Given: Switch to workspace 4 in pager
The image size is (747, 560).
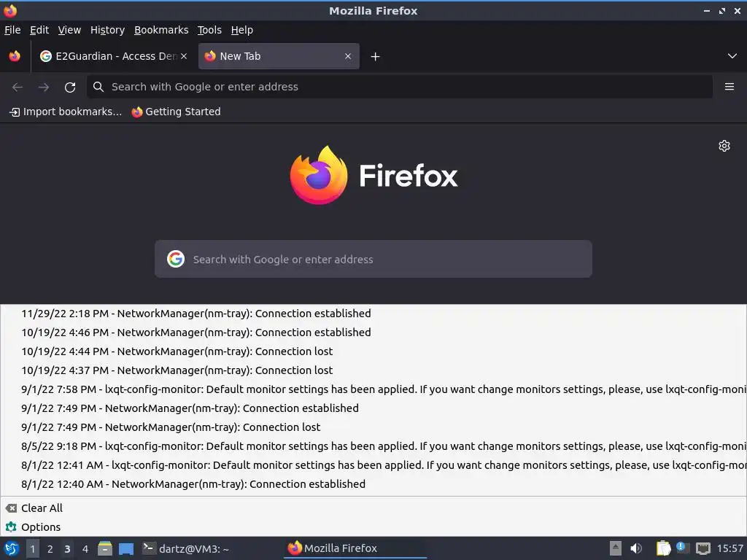Looking at the screenshot, I should pos(85,548).
